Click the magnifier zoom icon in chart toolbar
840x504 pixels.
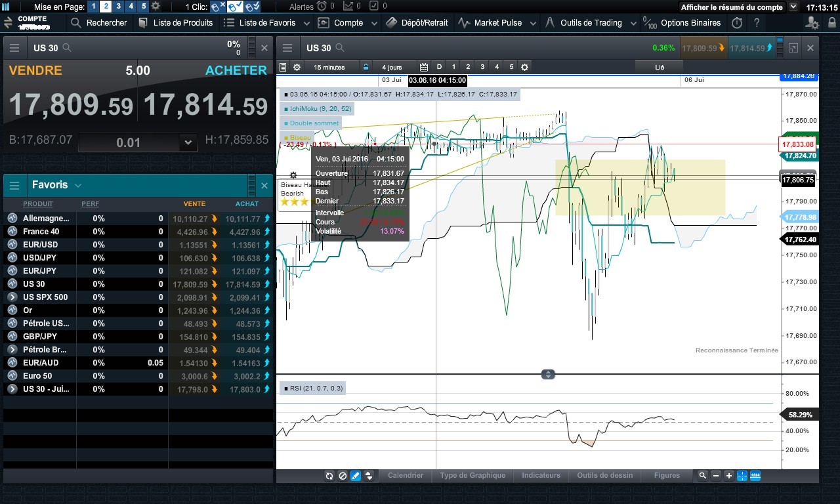click(x=703, y=476)
